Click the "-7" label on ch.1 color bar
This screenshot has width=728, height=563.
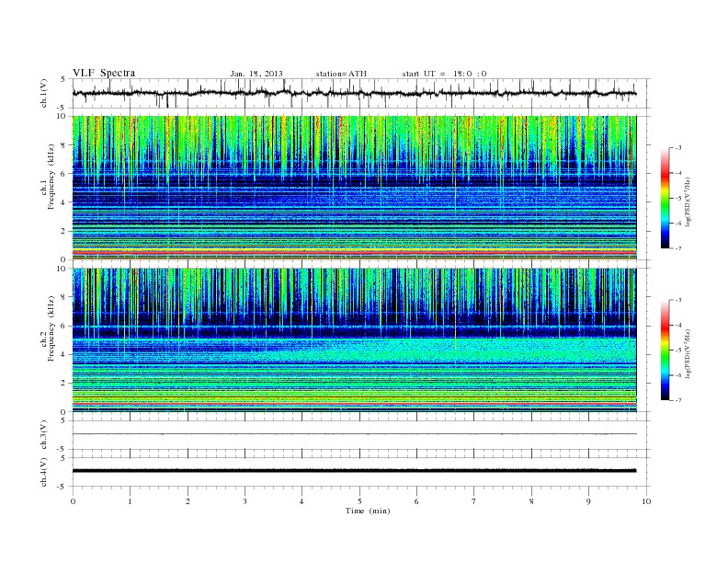[x=678, y=248]
